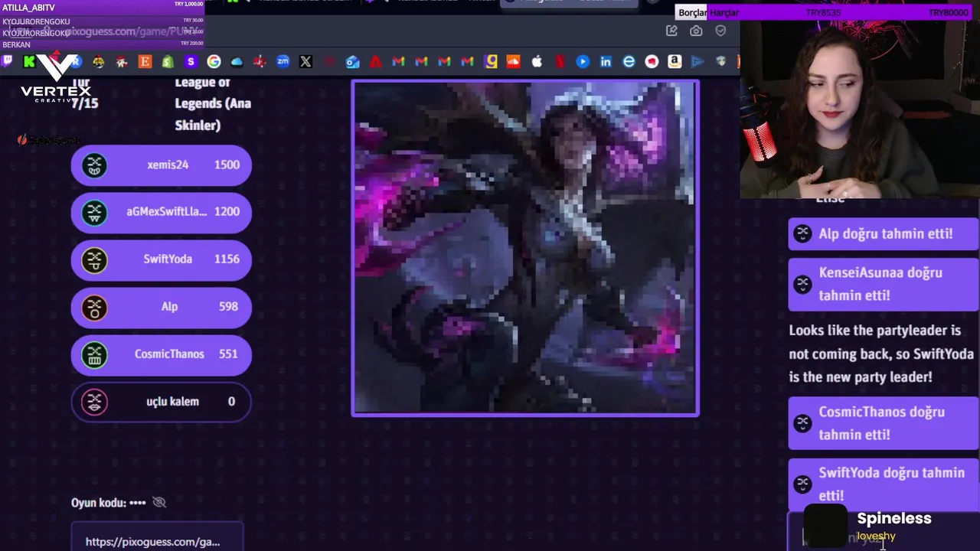Click 'CosmicThanos doğru tahmin etti!' message

tap(884, 423)
